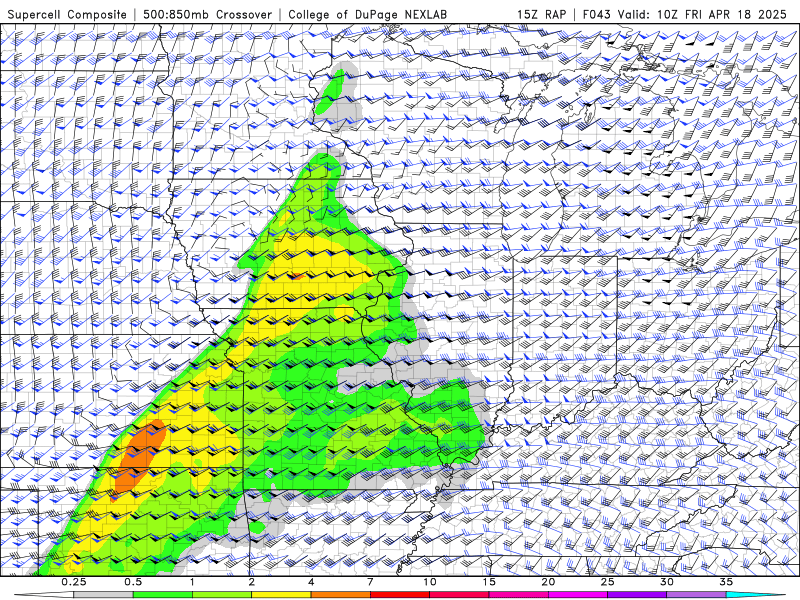The width and height of the screenshot is (800, 600).
Task: Select the red 7–10 color bar segment
Action: click(x=399, y=595)
